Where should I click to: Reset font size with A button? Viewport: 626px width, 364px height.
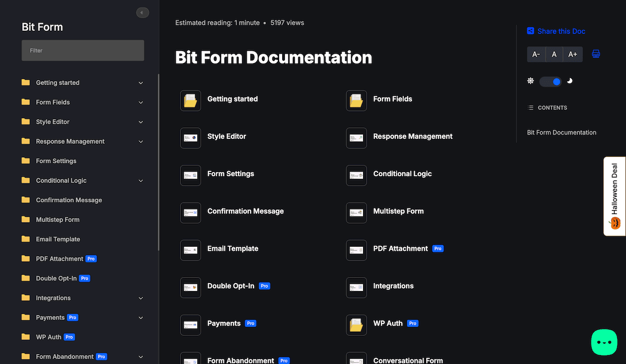tap(555, 54)
